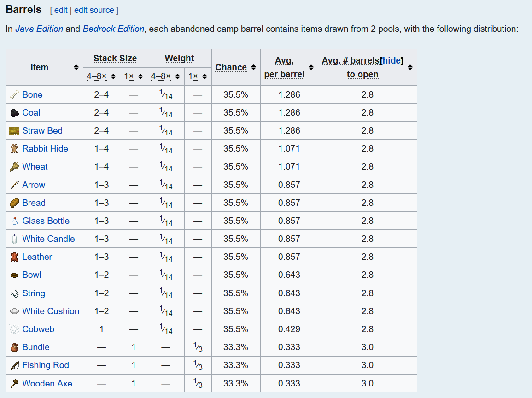The height and width of the screenshot is (398, 532).
Task: Open the Glass Bottle page link
Action: pos(46,221)
